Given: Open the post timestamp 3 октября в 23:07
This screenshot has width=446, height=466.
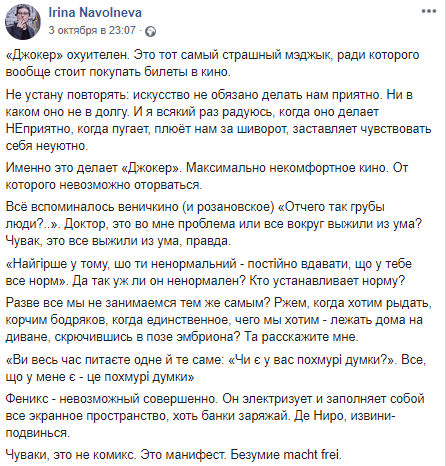Looking at the screenshot, I should point(92,30).
